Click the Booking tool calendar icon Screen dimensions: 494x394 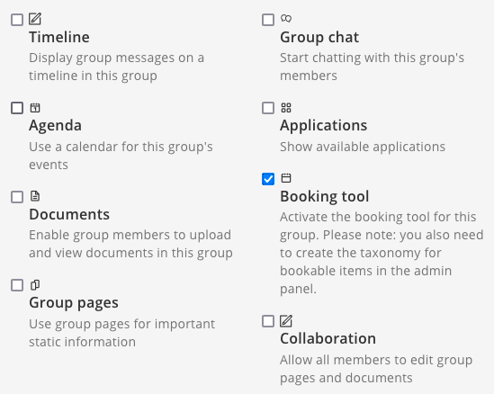tap(286, 178)
